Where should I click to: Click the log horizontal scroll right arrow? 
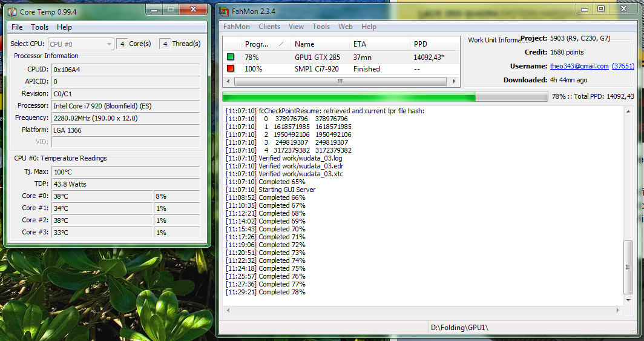pyautogui.click(x=618, y=310)
